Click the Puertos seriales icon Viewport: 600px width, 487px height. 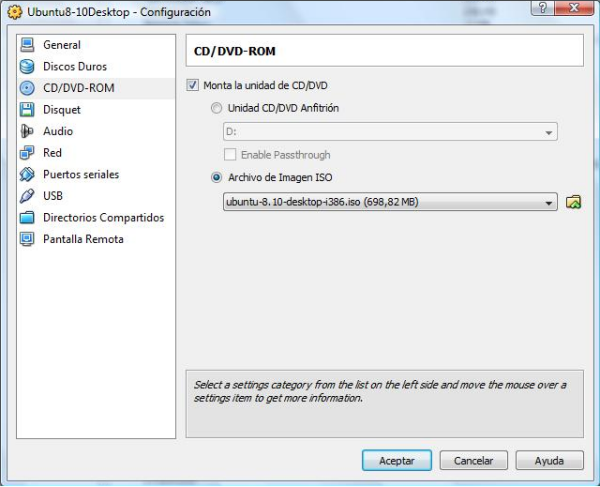[x=27, y=175]
